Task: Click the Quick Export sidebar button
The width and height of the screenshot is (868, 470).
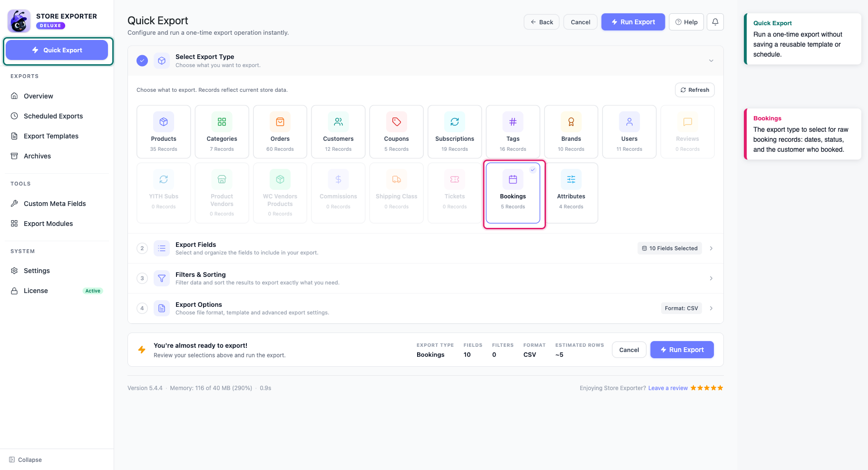Action: point(57,50)
